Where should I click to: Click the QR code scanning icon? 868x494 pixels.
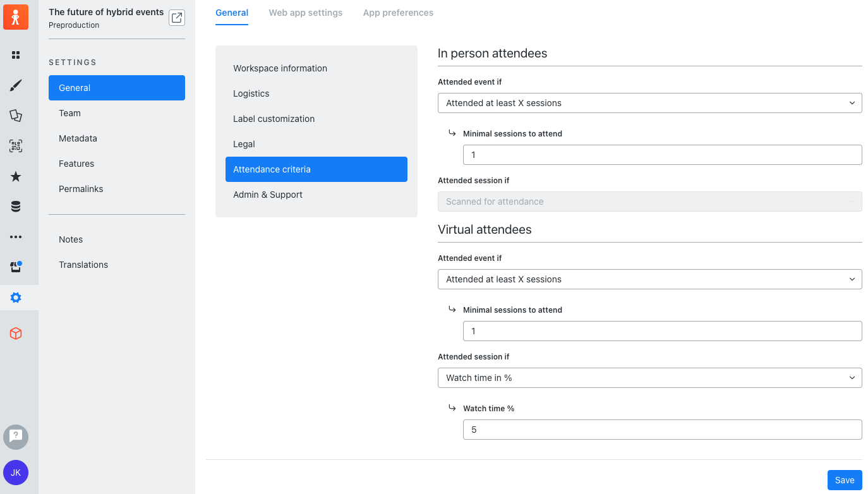click(15, 146)
